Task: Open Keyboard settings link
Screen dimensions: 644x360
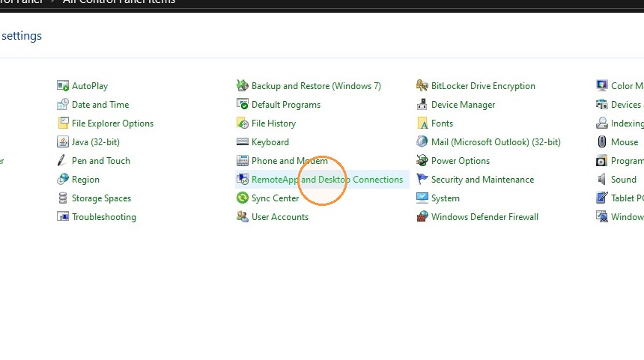Action: (270, 142)
